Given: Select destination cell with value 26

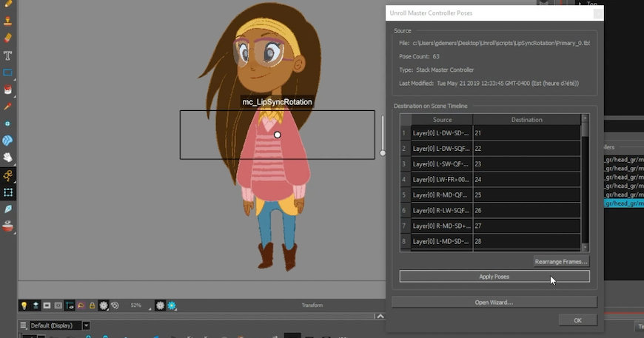Looking at the screenshot, I should point(527,211).
